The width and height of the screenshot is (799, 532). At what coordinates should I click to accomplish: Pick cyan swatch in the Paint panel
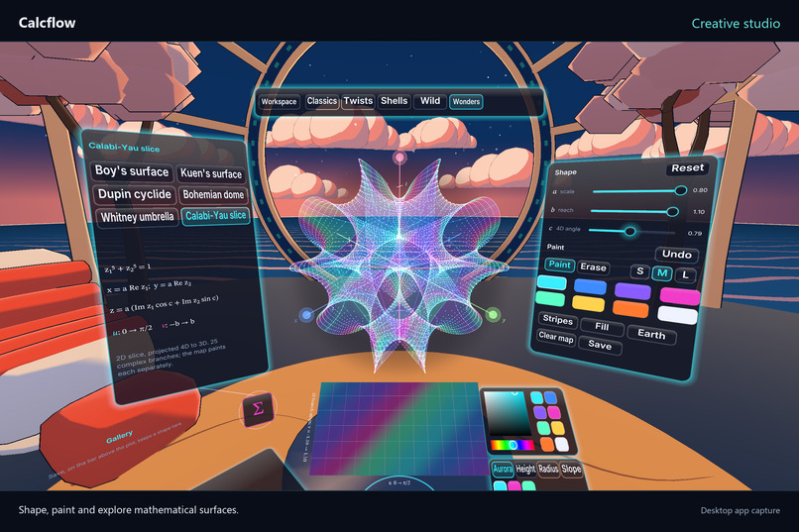tap(552, 282)
